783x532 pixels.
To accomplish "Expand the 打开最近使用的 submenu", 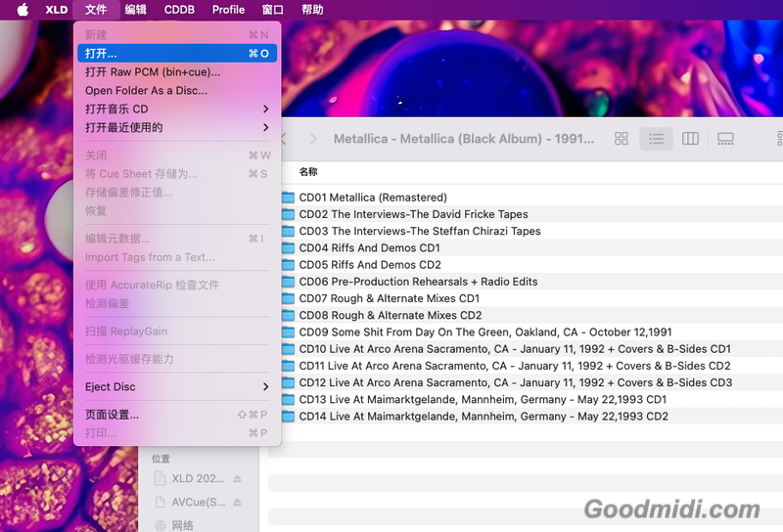I will pyautogui.click(x=177, y=127).
